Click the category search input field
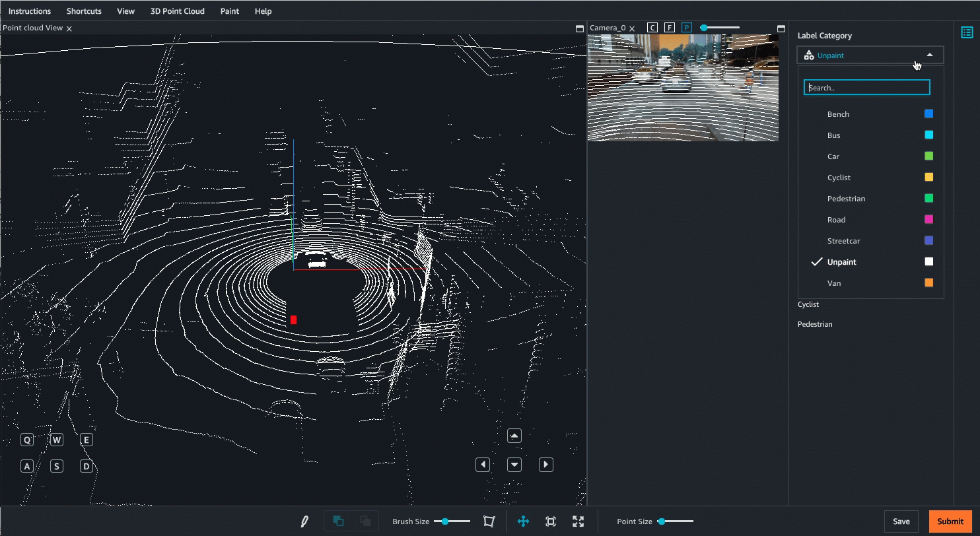 click(866, 86)
